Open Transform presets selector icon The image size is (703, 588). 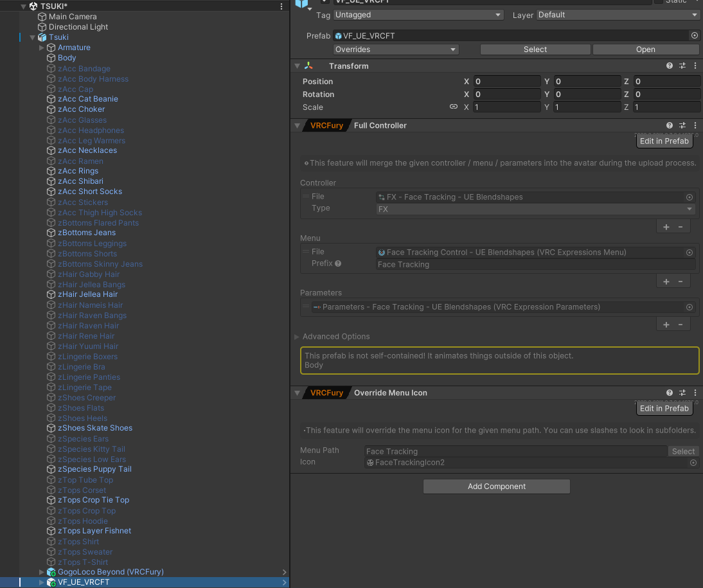(x=682, y=66)
